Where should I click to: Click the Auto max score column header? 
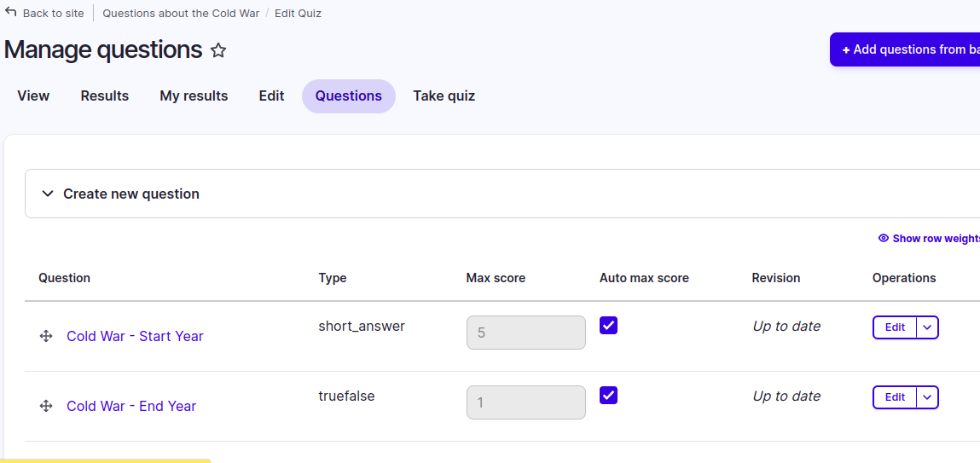click(644, 277)
